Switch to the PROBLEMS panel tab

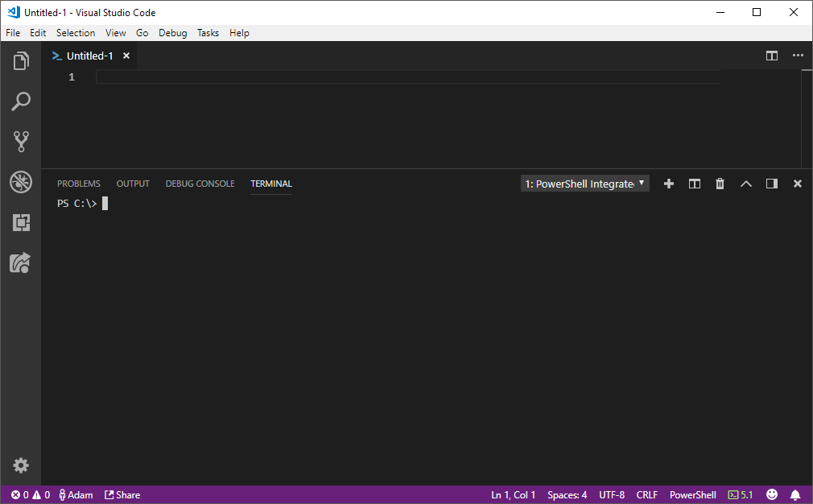tap(79, 184)
